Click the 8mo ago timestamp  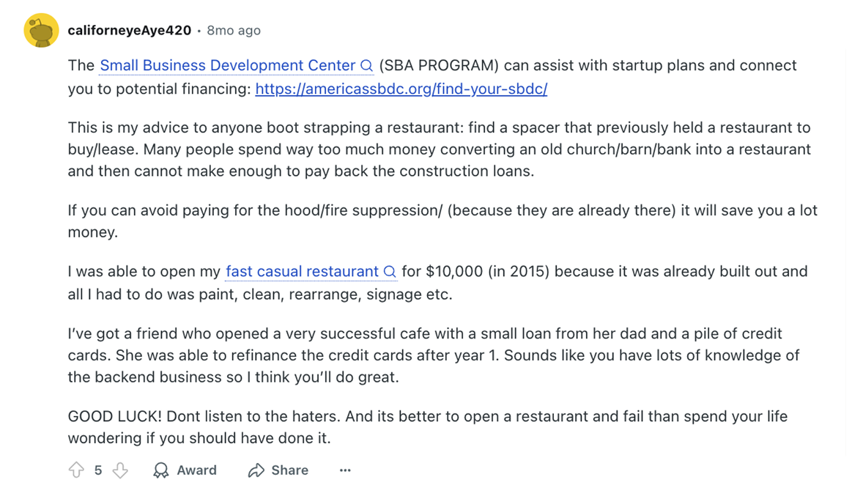(234, 31)
